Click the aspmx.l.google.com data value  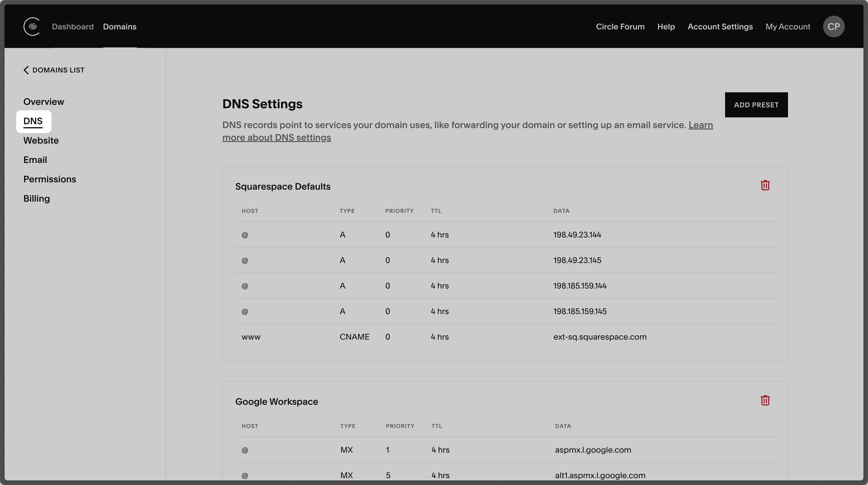(593, 450)
